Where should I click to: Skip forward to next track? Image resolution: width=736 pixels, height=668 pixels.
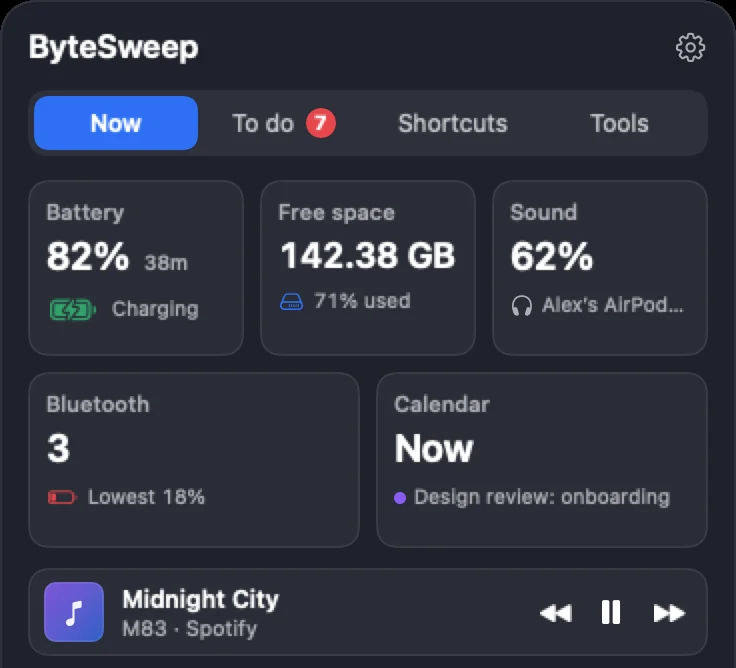[669, 613]
